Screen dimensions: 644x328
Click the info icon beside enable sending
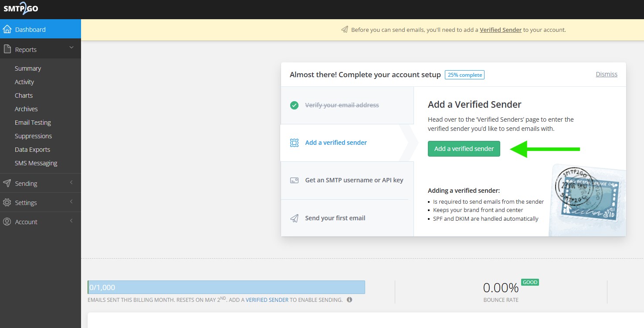(349, 300)
